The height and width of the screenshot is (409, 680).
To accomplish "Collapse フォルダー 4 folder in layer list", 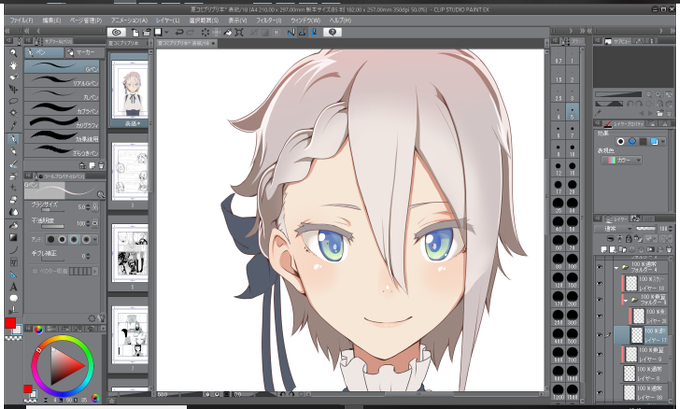I will pyautogui.click(x=616, y=268).
